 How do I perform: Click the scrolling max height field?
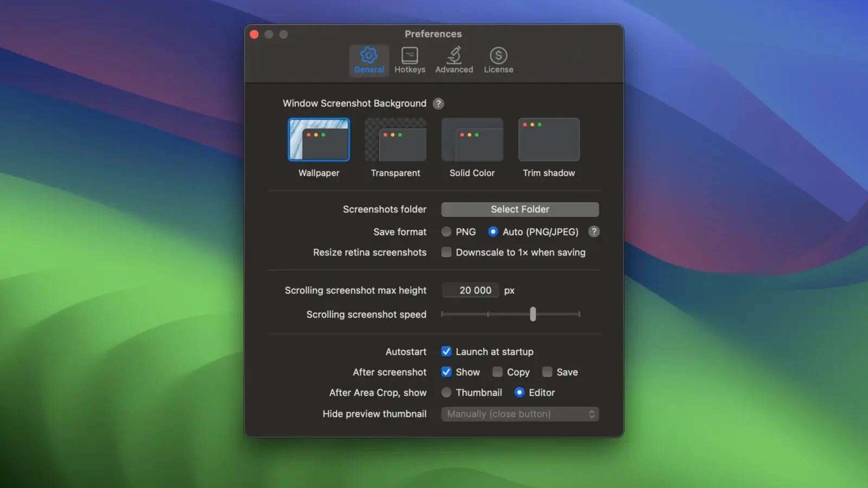tap(470, 291)
